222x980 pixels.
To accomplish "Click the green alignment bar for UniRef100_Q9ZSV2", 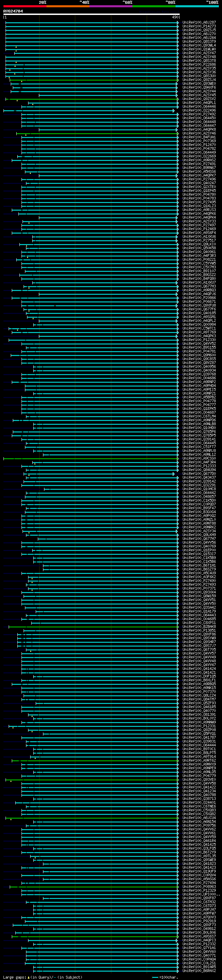I will (92, 99).
